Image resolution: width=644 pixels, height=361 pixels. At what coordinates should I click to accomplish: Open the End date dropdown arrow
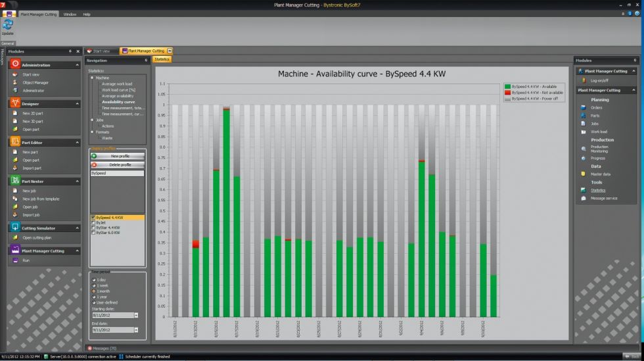[x=136, y=329]
